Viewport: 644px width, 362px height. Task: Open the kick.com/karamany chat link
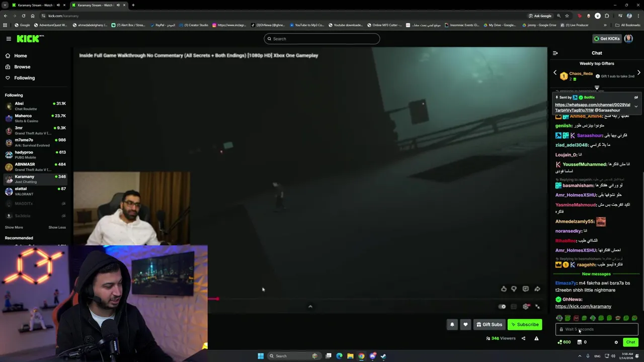(583, 306)
